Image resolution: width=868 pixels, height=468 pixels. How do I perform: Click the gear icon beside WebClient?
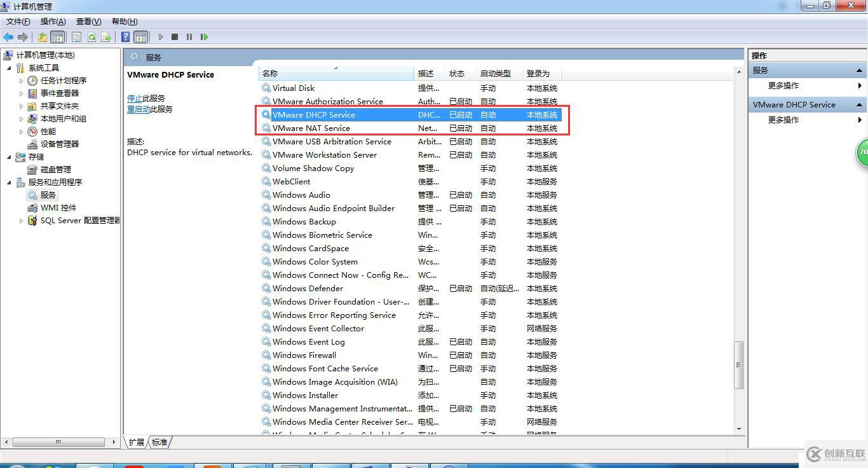(266, 181)
